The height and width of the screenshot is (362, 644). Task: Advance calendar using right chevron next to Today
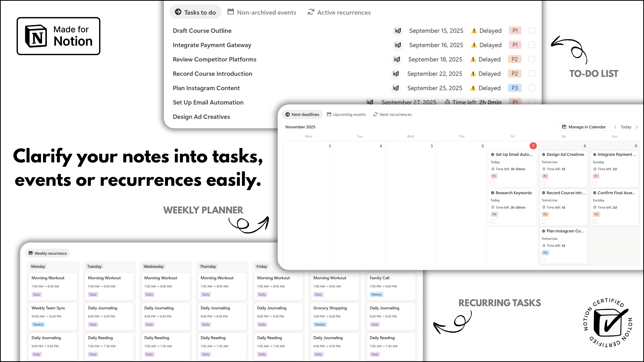[x=637, y=127]
